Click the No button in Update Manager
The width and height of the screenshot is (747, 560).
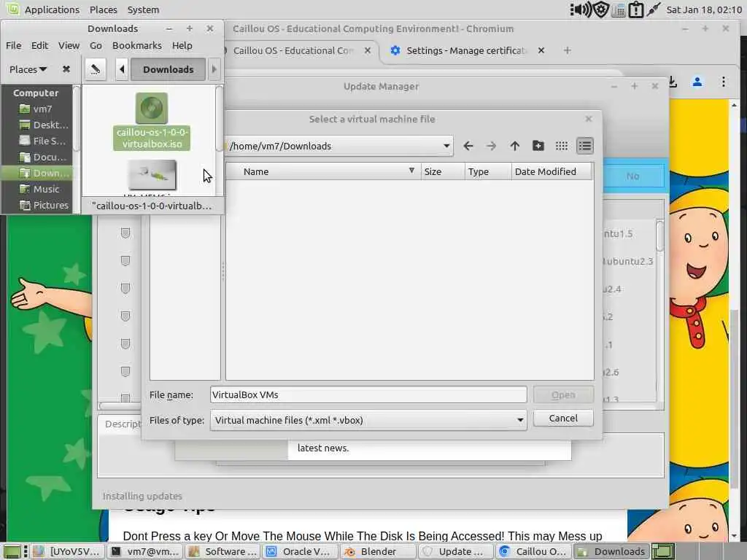coord(632,176)
